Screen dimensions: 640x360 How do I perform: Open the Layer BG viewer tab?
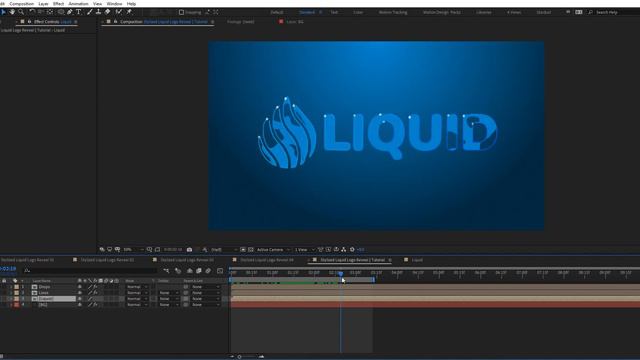tap(295, 22)
